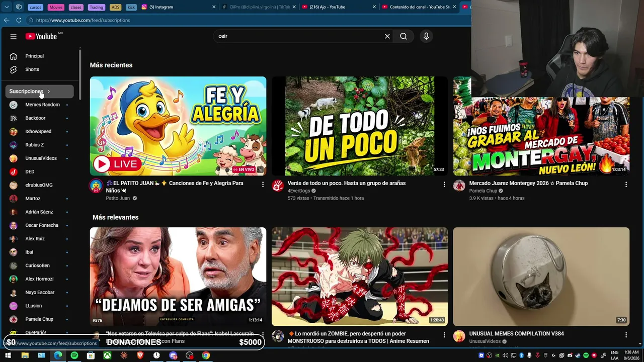Open the Unusual Memes cat thumbnail
This screenshot has width=644, height=362.
[x=541, y=277]
